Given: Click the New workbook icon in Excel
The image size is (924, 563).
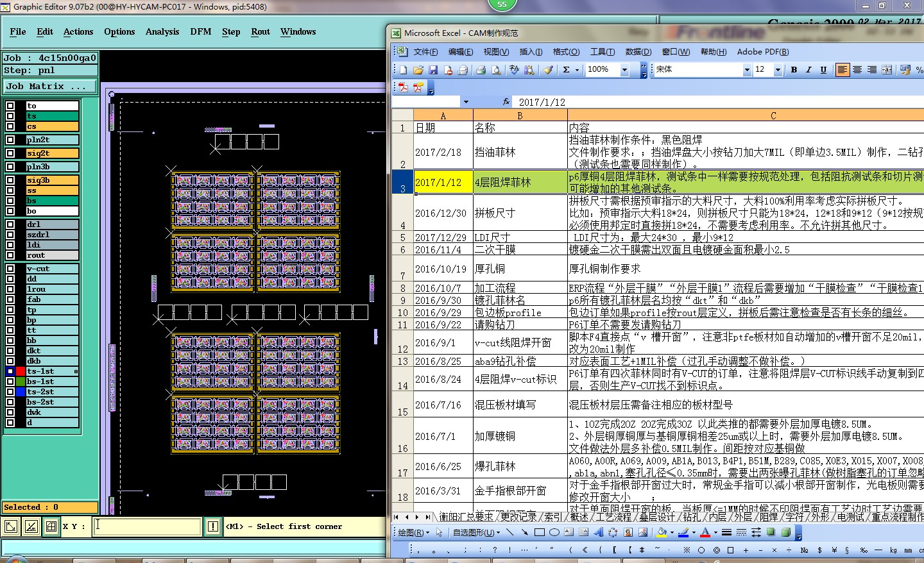Looking at the screenshot, I should point(403,70).
